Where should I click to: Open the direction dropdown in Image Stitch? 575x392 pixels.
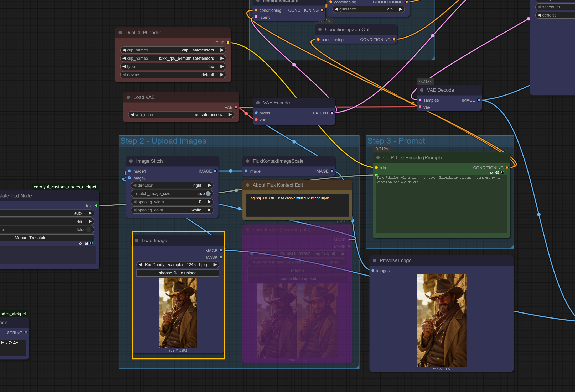coord(172,186)
